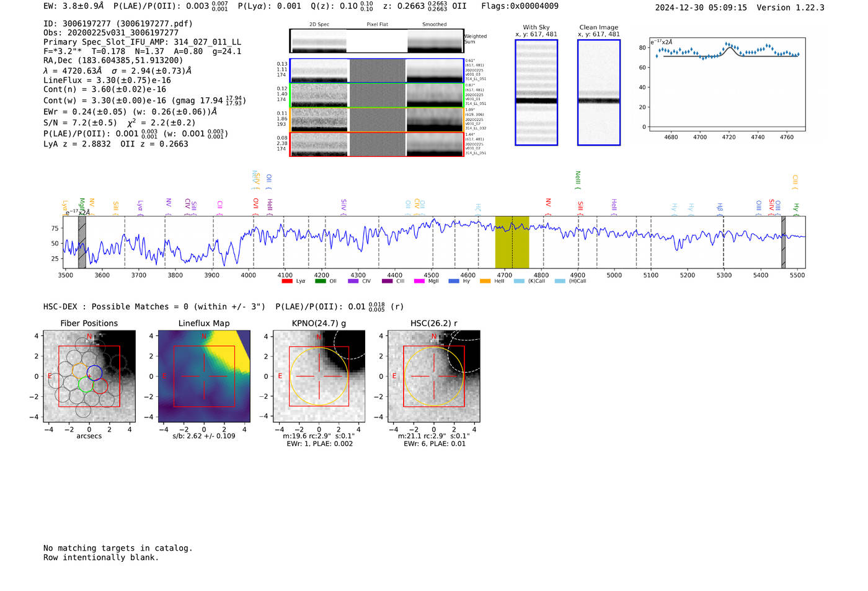Image resolution: width=868 pixels, height=591 pixels.
Task: Click the yellow emission-line band in the spectrum
Action: tap(512, 242)
